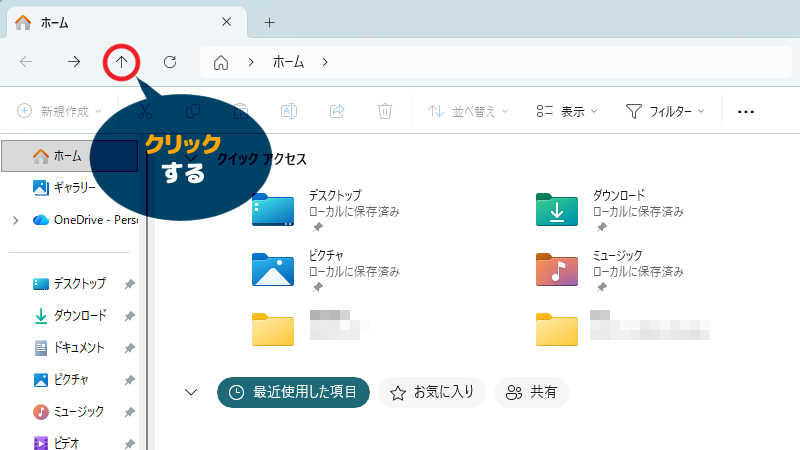Click empty area of address bar field
800x450 pixels.
[x=561, y=62]
